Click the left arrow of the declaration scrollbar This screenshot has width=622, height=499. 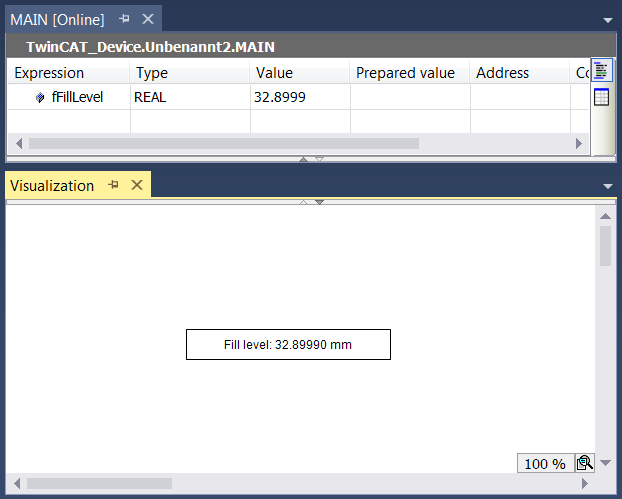pyautogui.click(x=19, y=143)
